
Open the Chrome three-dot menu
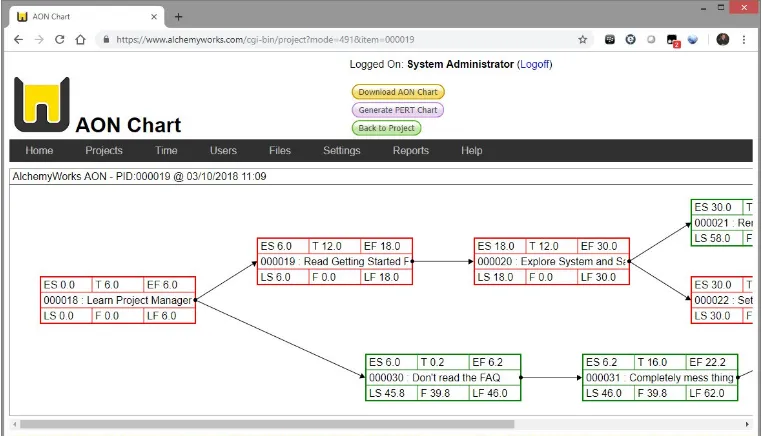[x=744, y=40]
